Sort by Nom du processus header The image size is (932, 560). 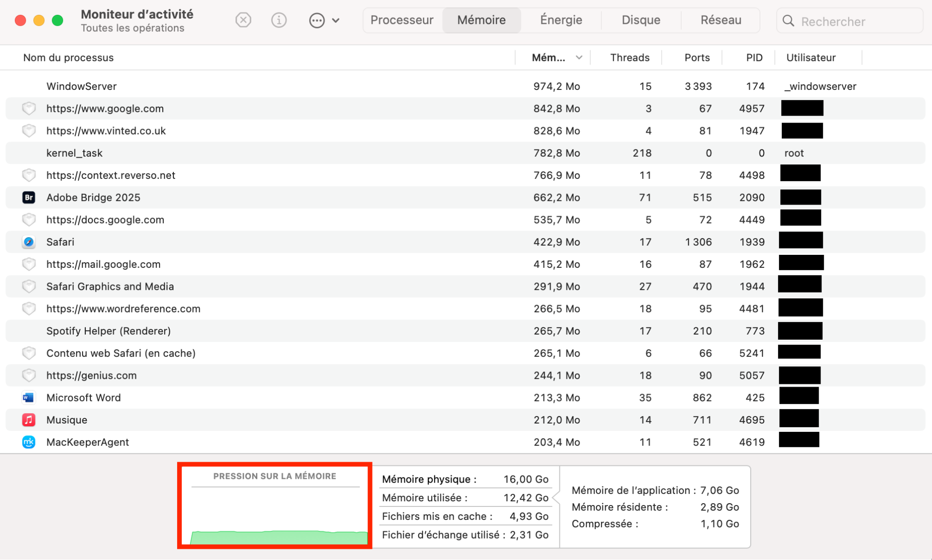69,58
